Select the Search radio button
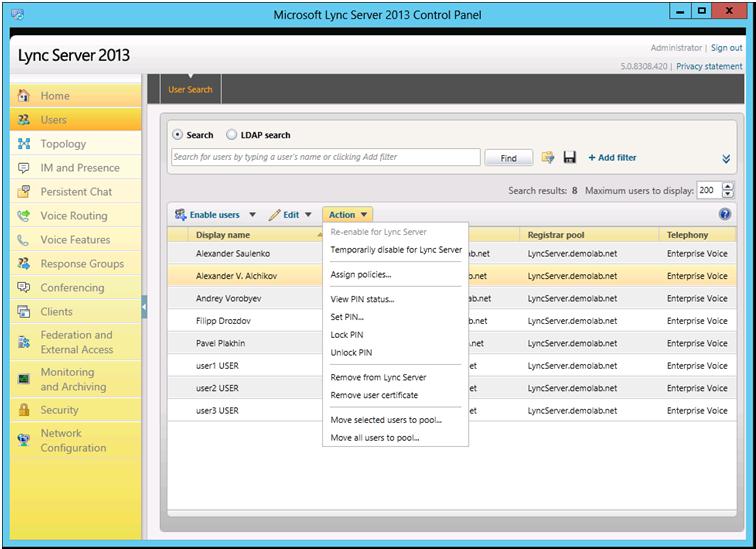The height and width of the screenshot is (549, 756). (177, 135)
